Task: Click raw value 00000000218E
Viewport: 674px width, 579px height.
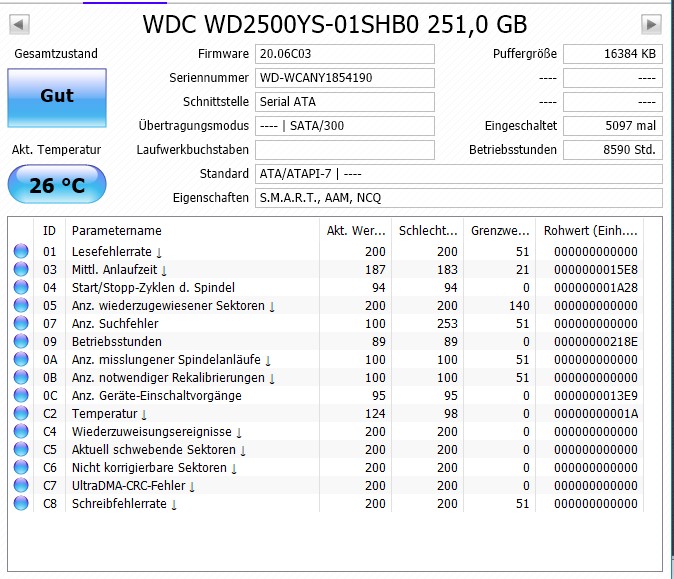Action: point(596,342)
